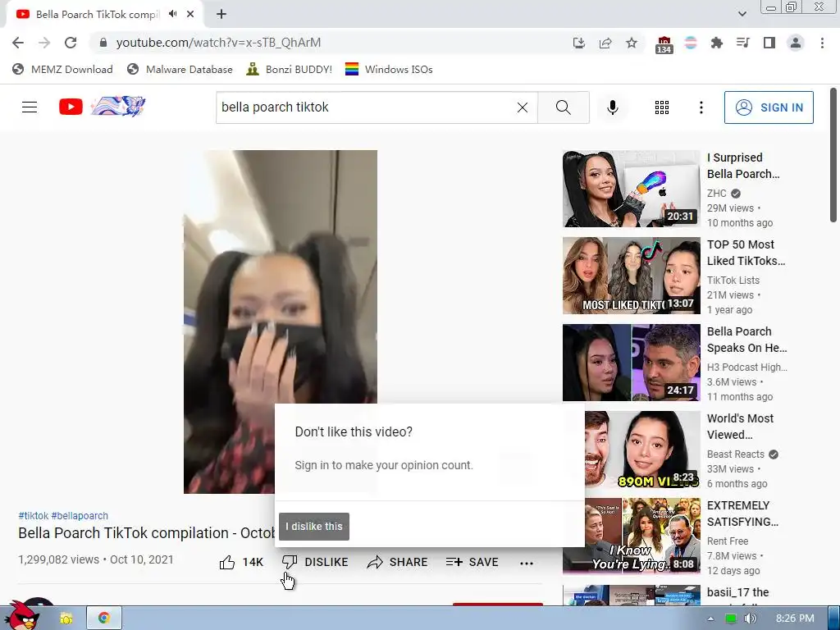Click the YouTube search magnifier button
Screen dimensions: 840x630
click(563, 107)
